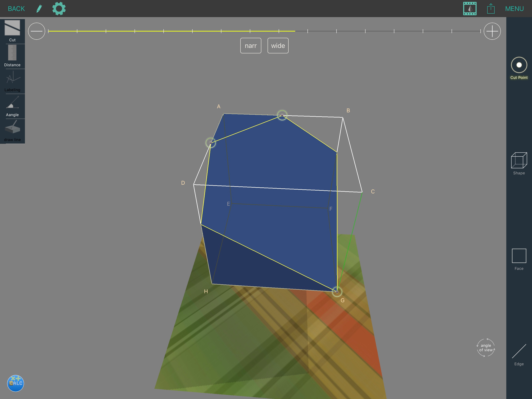Click vertex label C

tap(373, 192)
